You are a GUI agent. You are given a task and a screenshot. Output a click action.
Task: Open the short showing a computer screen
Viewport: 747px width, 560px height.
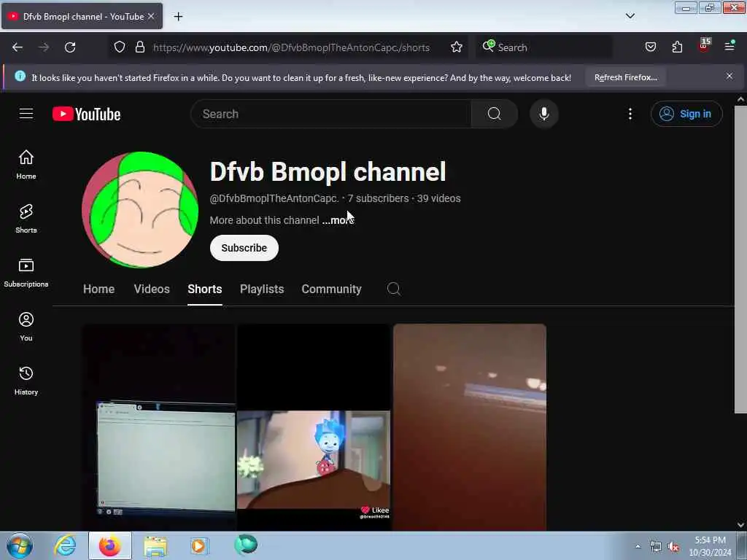point(159,427)
